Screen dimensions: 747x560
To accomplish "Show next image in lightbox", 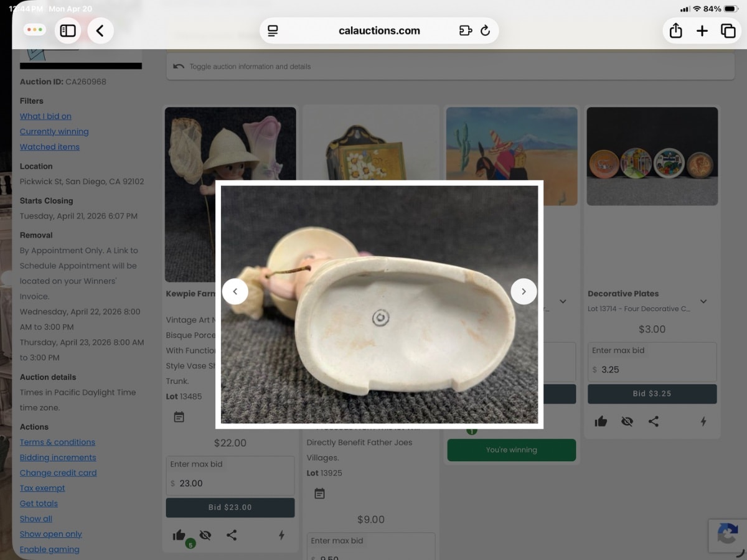I will point(524,291).
